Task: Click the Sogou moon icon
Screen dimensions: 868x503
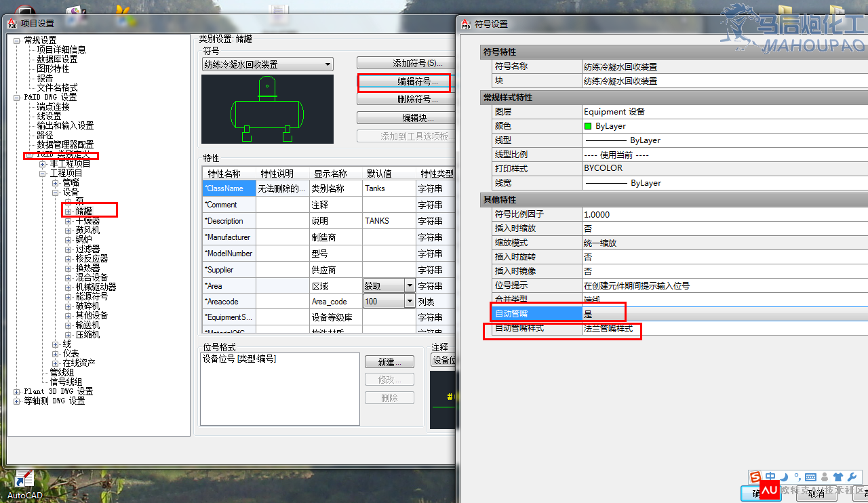Action: pos(785,477)
